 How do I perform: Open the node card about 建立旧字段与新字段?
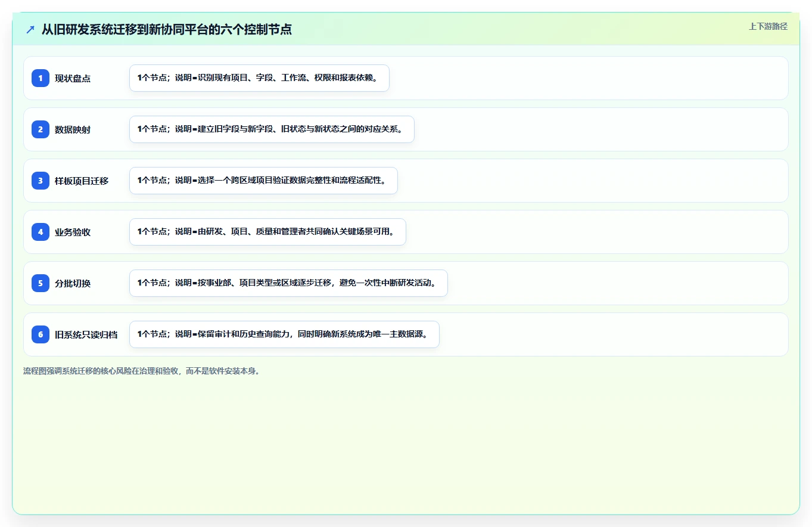tap(272, 129)
